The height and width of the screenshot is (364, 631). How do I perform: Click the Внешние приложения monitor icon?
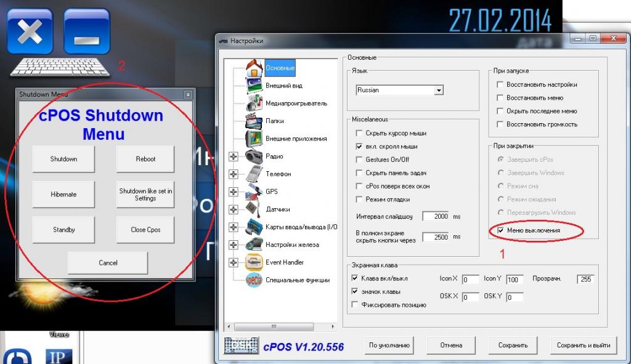tap(254, 139)
